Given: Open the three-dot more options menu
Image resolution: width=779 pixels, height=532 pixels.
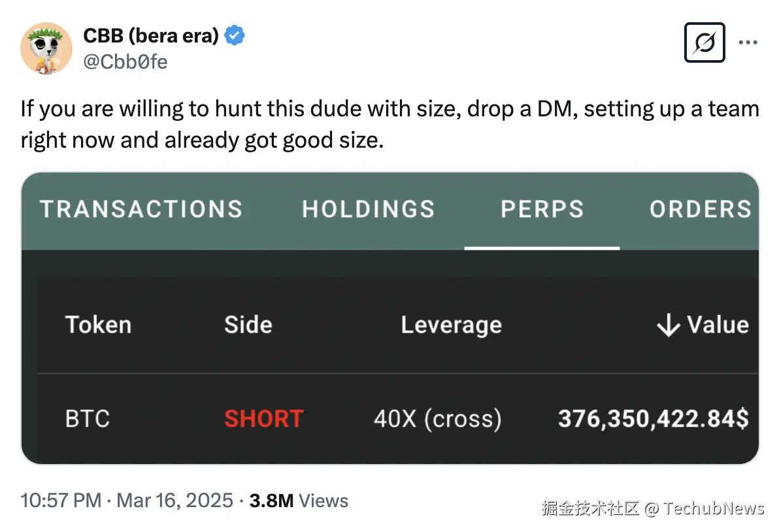Looking at the screenshot, I should point(747,42).
